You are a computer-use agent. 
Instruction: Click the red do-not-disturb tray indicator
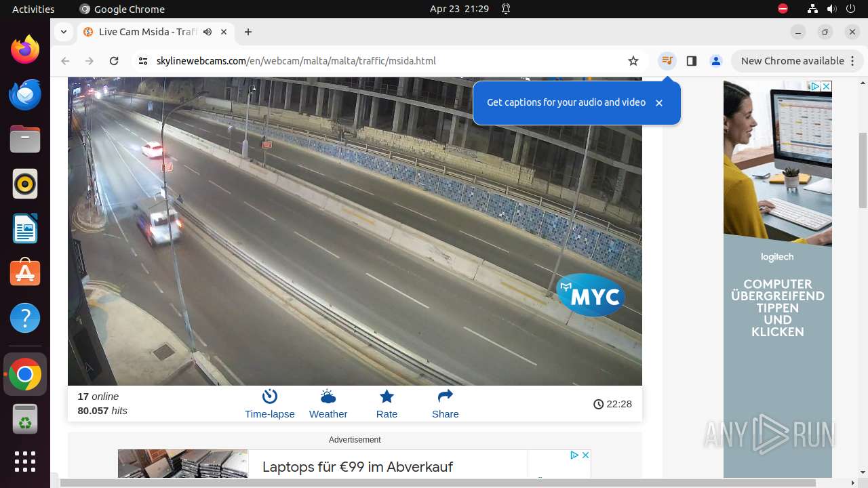click(783, 9)
